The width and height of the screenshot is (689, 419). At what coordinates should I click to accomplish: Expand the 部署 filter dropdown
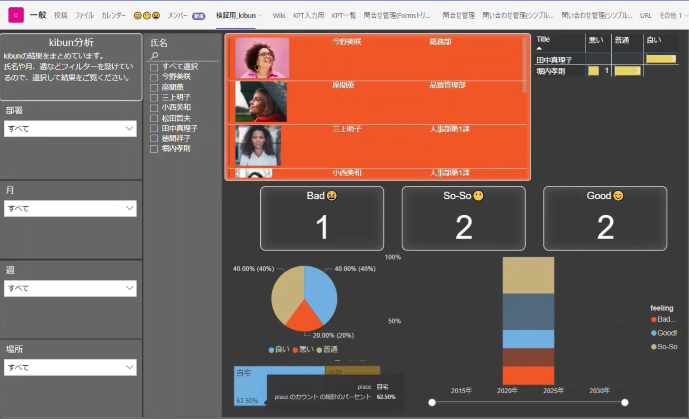(130, 128)
